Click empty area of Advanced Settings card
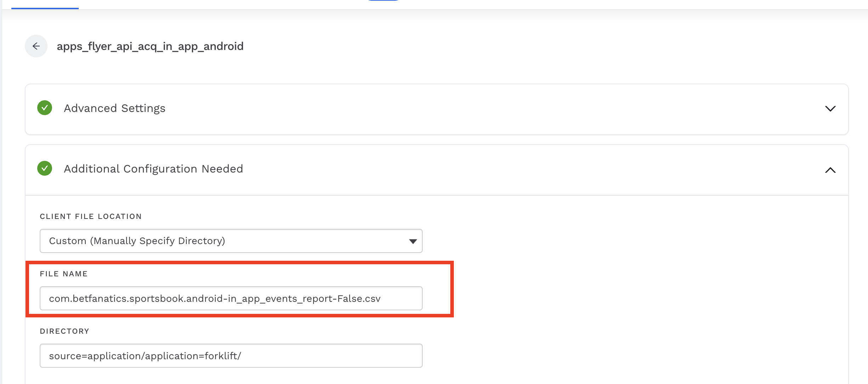868x384 pixels. (461, 108)
